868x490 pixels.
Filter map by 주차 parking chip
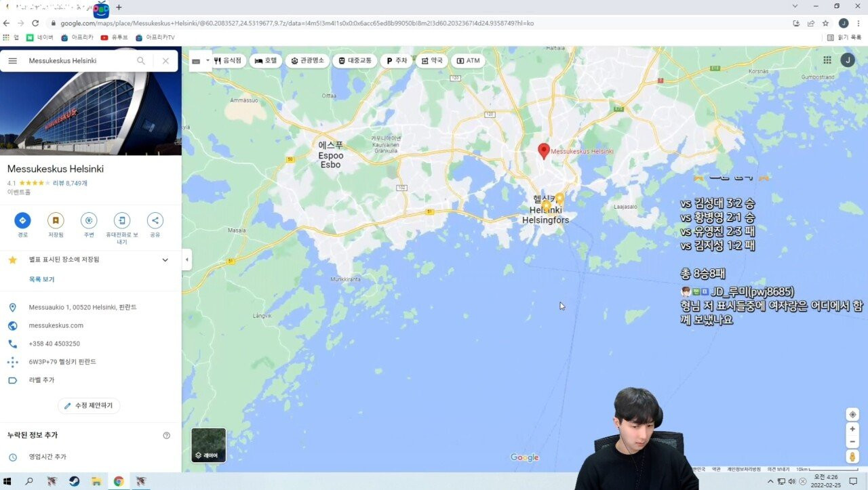397,60
